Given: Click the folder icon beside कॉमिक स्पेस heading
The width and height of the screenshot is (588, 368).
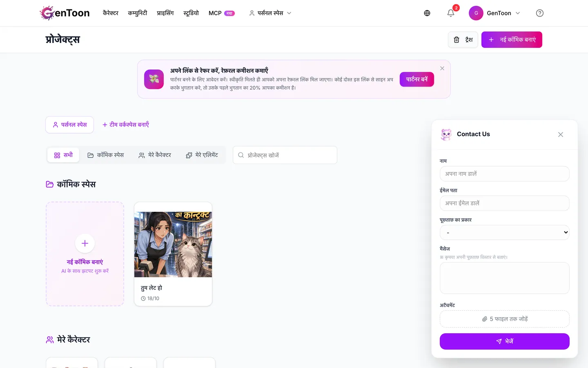Looking at the screenshot, I should tap(50, 184).
